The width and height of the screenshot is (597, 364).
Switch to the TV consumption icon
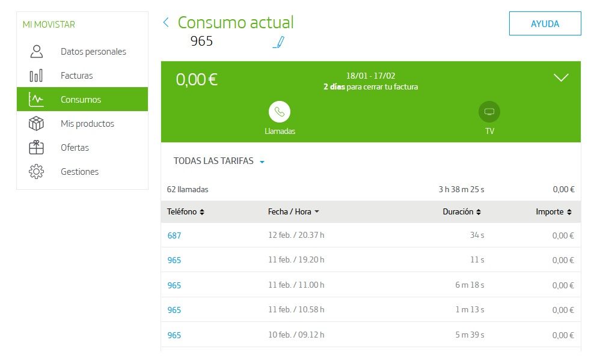pos(489,112)
